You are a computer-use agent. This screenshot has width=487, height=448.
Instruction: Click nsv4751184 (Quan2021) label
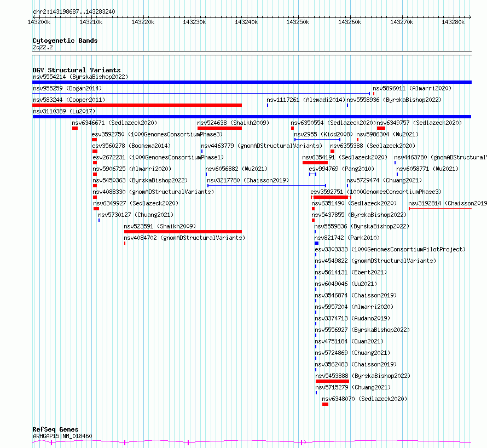[x=349, y=341]
